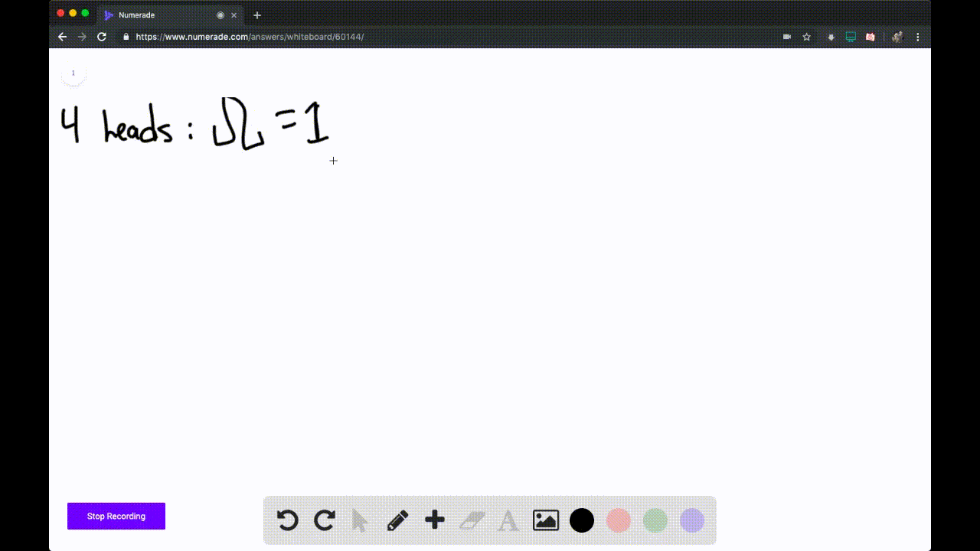Click the download extension icon

[831, 37]
